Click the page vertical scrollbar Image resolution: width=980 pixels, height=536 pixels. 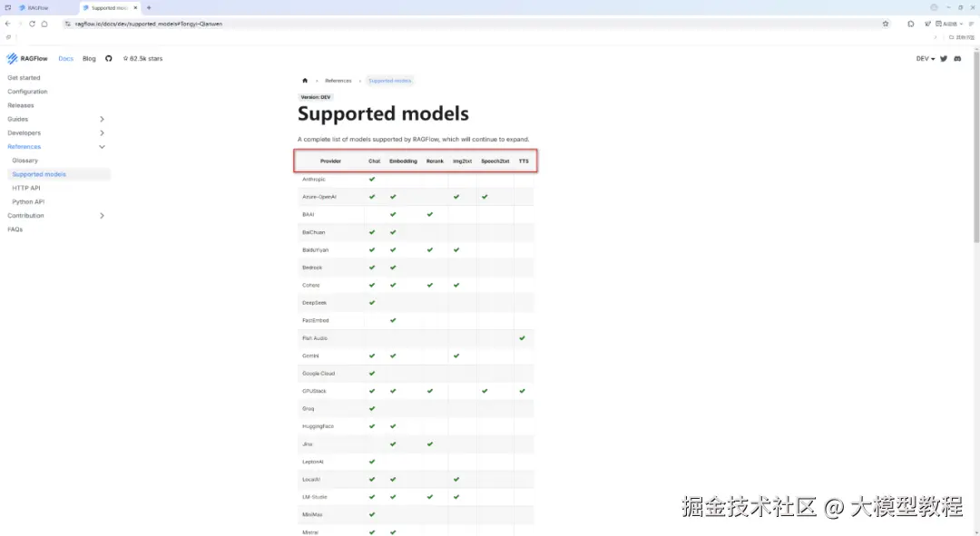975,150
